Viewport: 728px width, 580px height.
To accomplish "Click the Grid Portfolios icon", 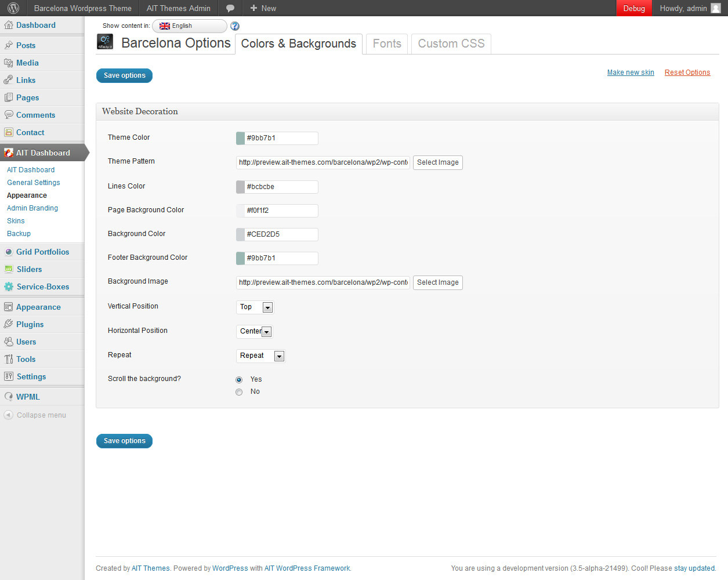I will coord(9,252).
